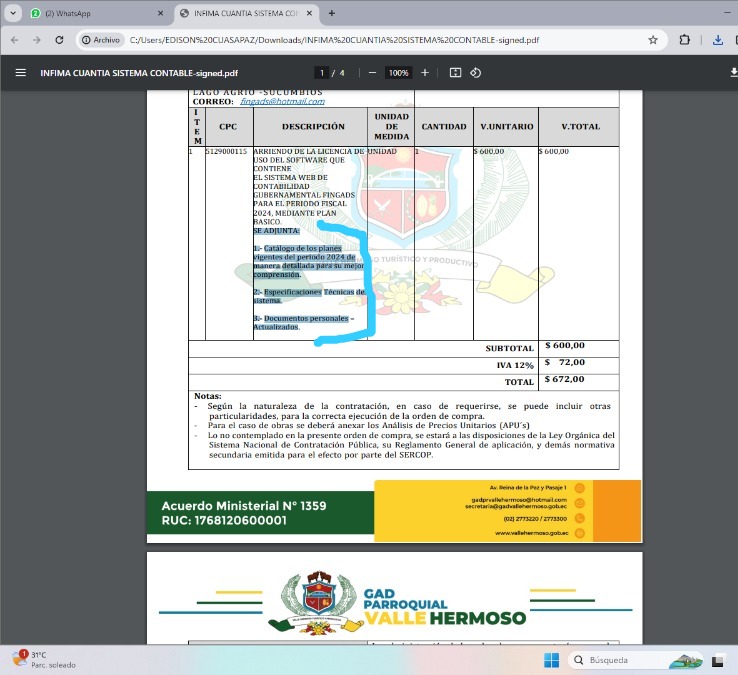Viewport: 738px width, 675px height.
Task: Open the PDF sidebar menu icon
Action: tap(20, 73)
